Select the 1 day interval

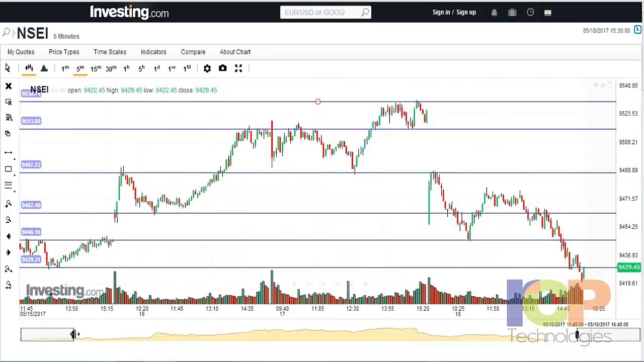156,68
